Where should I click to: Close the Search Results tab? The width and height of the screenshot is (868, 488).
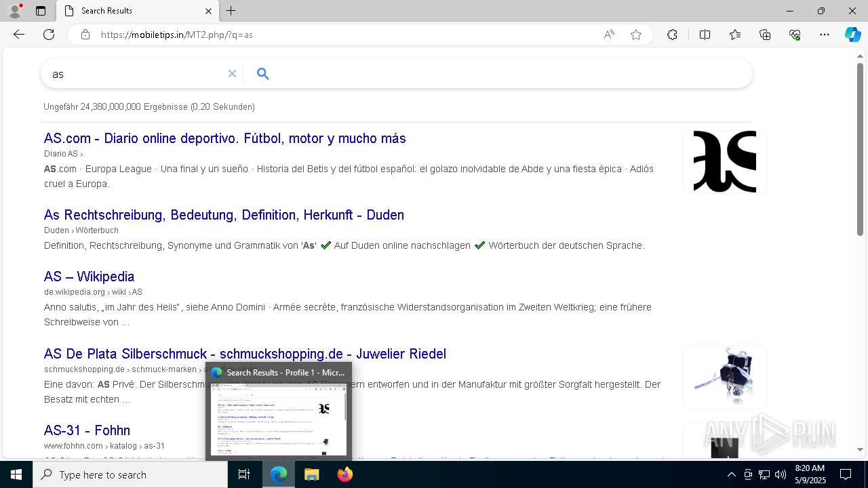[x=208, y=11]
